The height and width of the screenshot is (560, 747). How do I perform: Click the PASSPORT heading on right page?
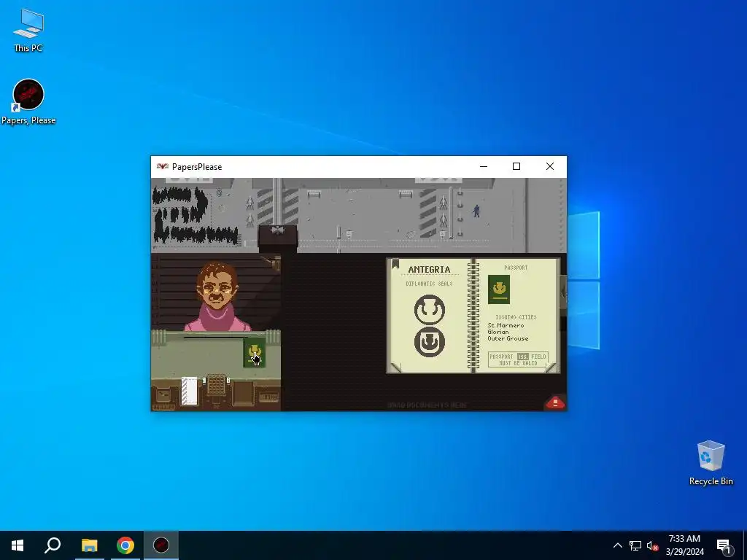point(516,268)
